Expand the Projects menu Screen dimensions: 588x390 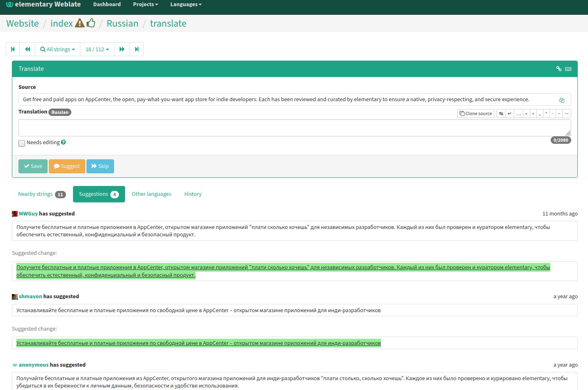(146, 5)
